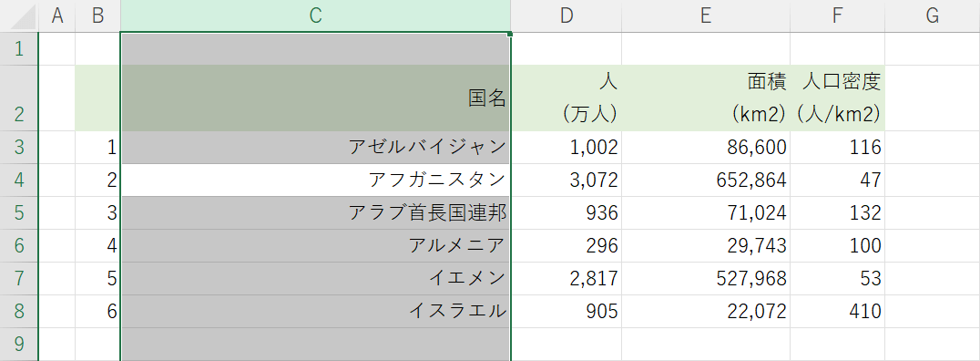The height and width of the screenshot is (361, 980).
Task: Select row 5 header
Action: click(x=19, y=212)
